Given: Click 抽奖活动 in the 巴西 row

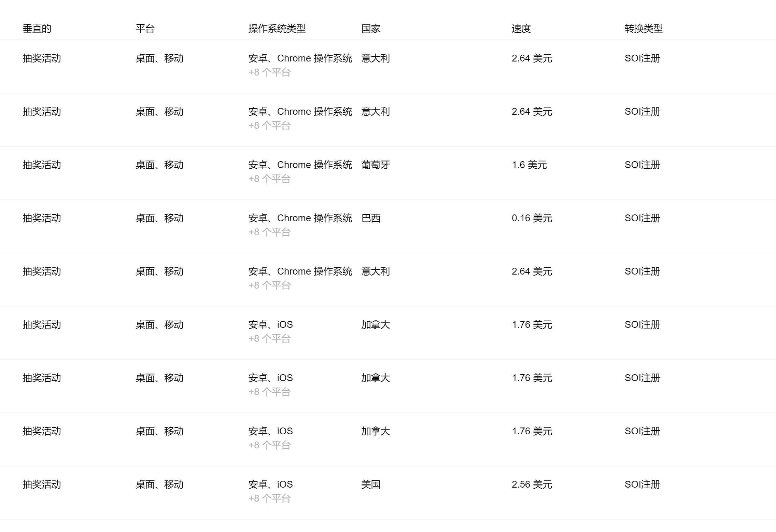Looking at the screenshot, I should [x=42, y=218].
